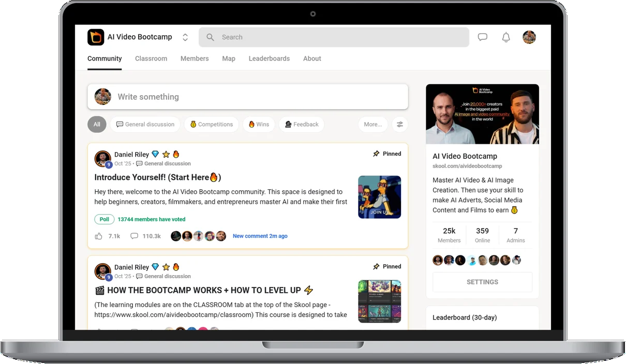626x364 pixels.
Task: Click the community banner image
Action: (482, 114)
